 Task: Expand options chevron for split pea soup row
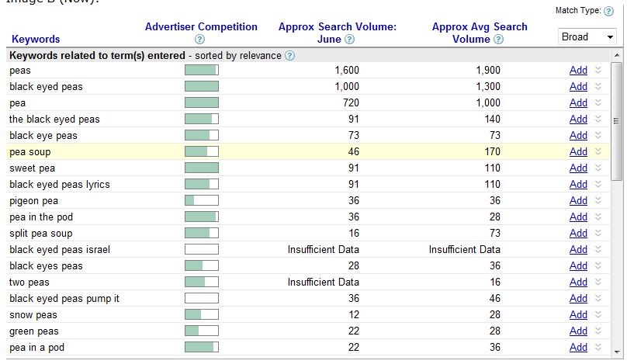click(598, 233)
